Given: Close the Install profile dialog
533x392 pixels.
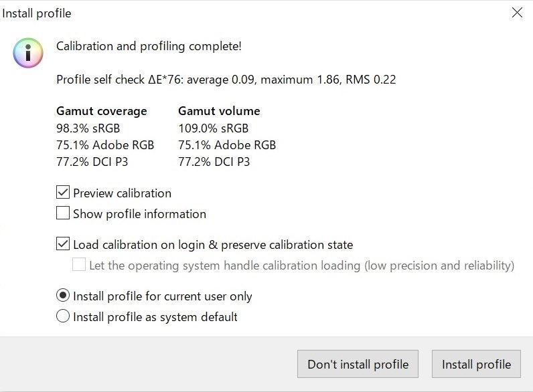Looking at the screenshot, I should click(517, 13).
